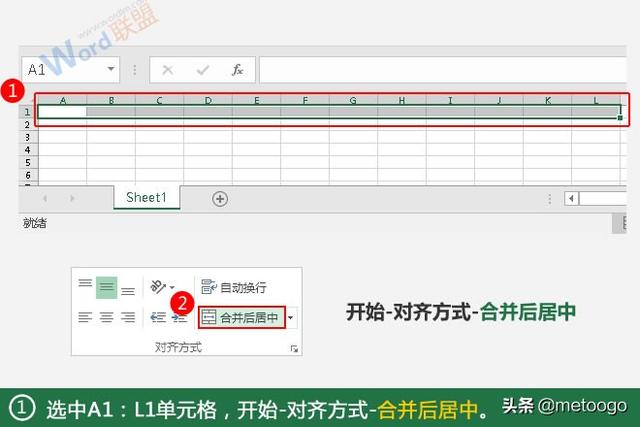Switch to the Sheet1 tab
Viewport: 640px width, 427px height.
147,198
